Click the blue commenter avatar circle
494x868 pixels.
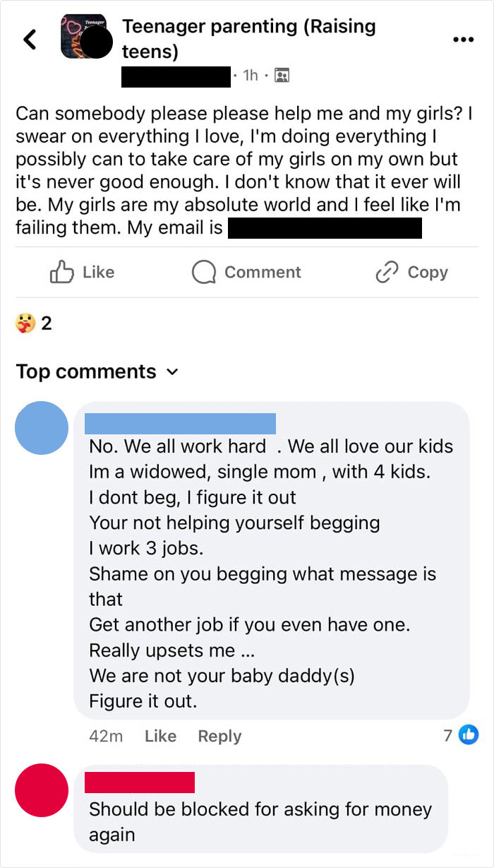pos(42,427)
